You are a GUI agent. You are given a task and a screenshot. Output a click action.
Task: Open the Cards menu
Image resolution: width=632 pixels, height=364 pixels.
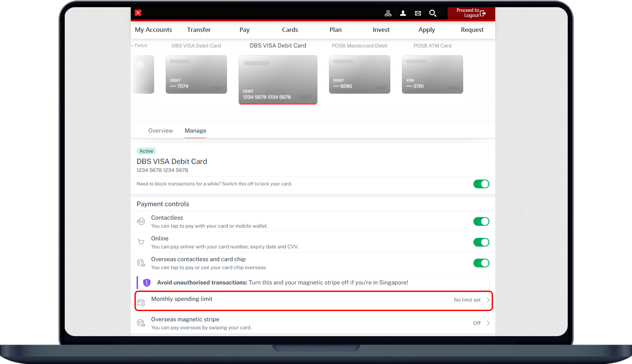click(290, 30)
